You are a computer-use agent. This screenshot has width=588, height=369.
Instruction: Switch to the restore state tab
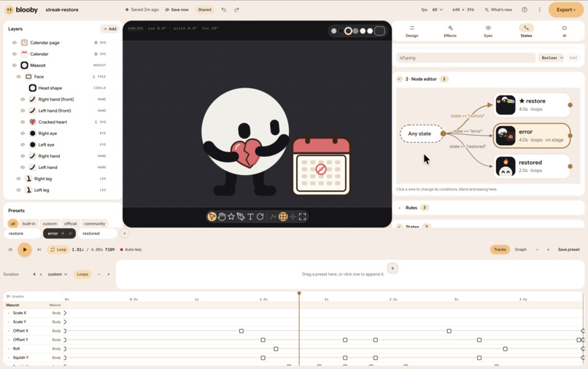point(23,233)
